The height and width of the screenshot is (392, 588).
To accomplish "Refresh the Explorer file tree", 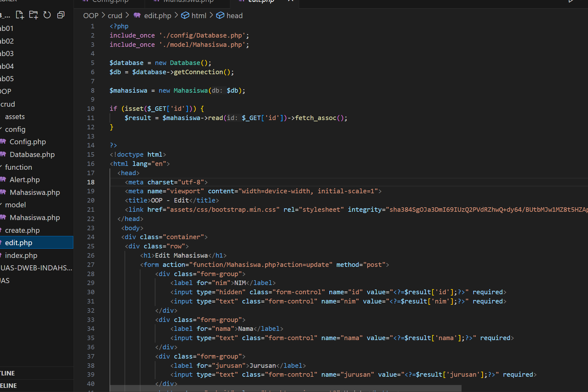I will click(47, 15).
